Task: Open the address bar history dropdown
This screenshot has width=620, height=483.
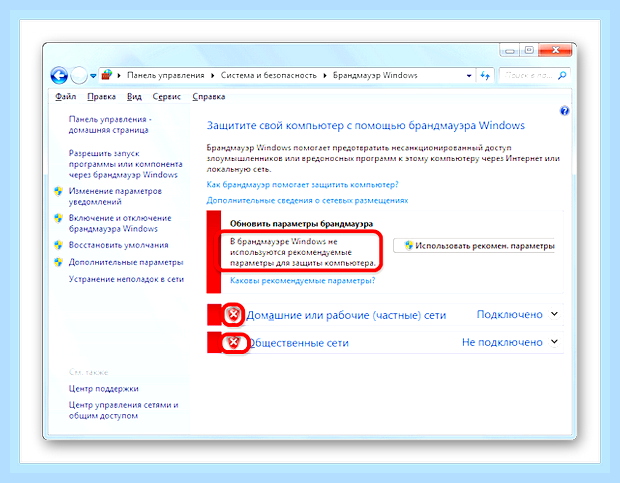Action: click(469, 75)
